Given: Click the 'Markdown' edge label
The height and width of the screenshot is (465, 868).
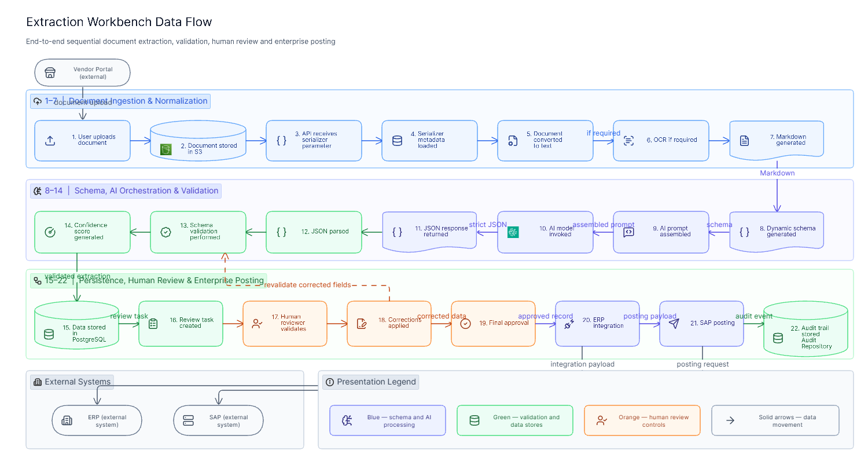Looking at the screenshot, I should (777, 173).
